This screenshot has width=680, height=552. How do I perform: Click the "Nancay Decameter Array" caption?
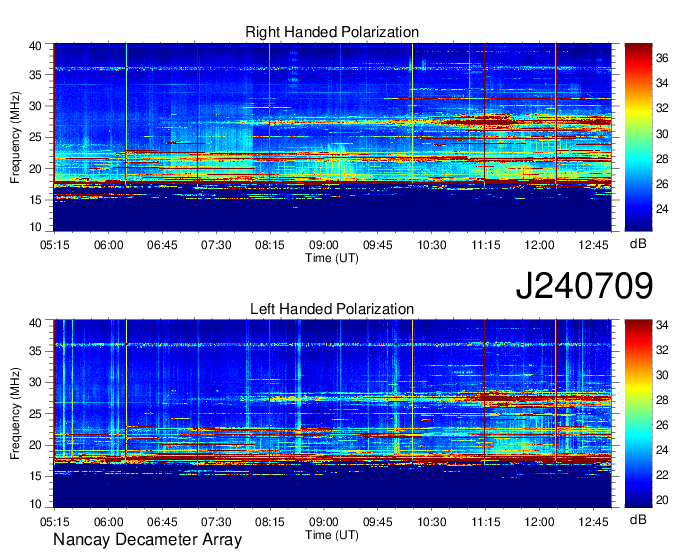147,540
